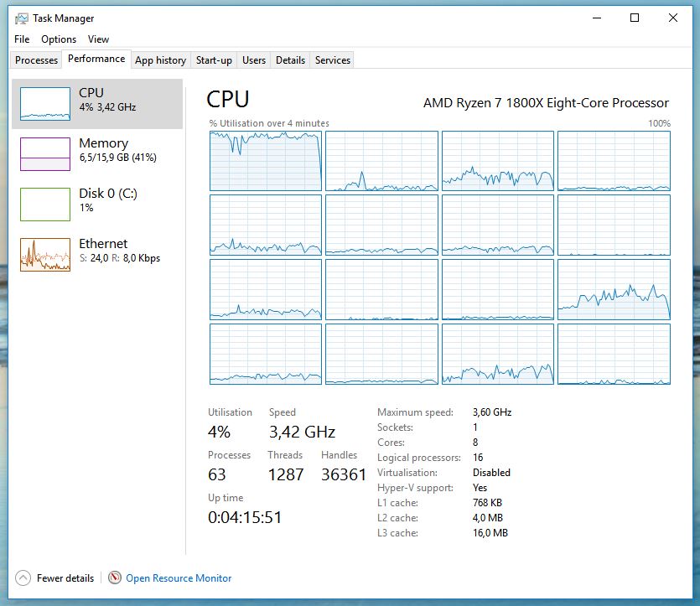Switch to the Processes tab
This screenshot has height=606, width=700.
coord(37,60)
